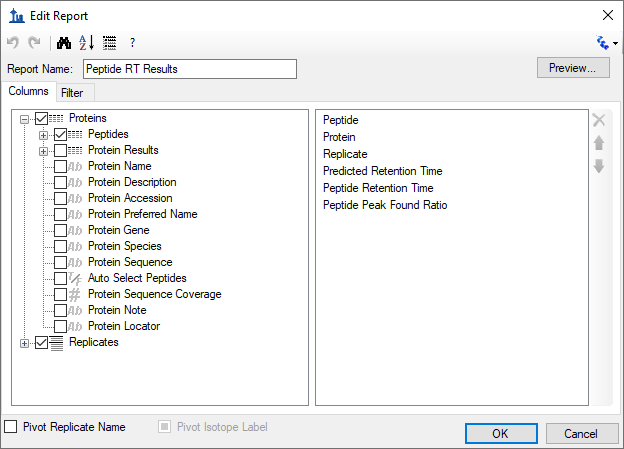This screenshot has width=624, height=449.
Task: Click the OK button
Action: click(x=500, y=433)
